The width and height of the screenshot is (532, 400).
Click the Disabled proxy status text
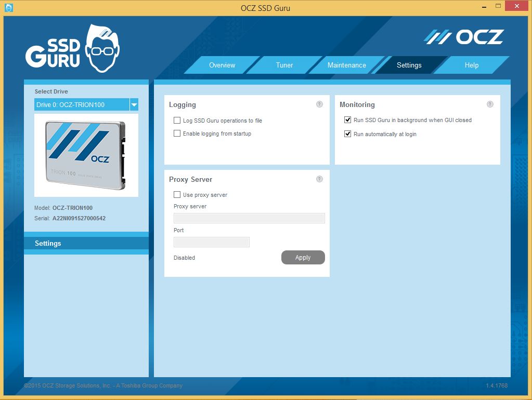(x=184, y=258)
